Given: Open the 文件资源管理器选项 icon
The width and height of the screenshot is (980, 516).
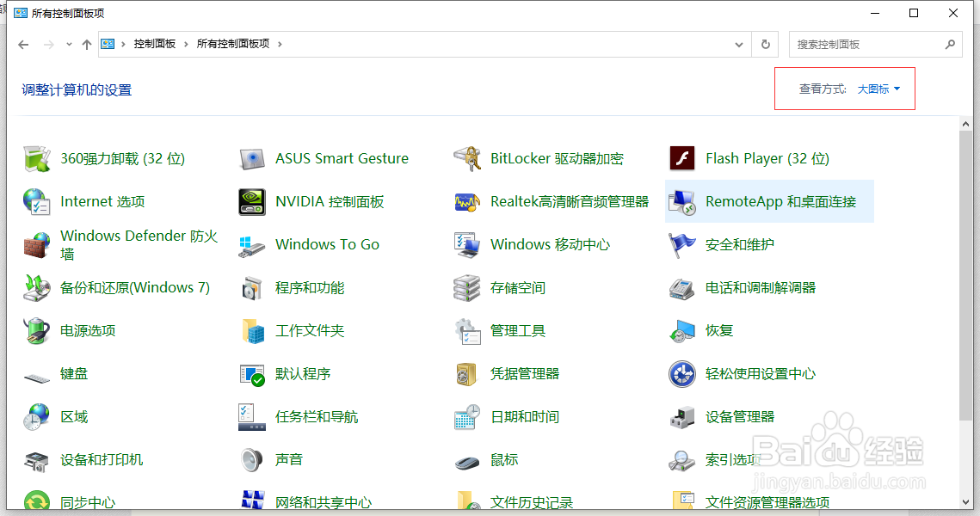Looking at the screenshot, I should (682, 501).
